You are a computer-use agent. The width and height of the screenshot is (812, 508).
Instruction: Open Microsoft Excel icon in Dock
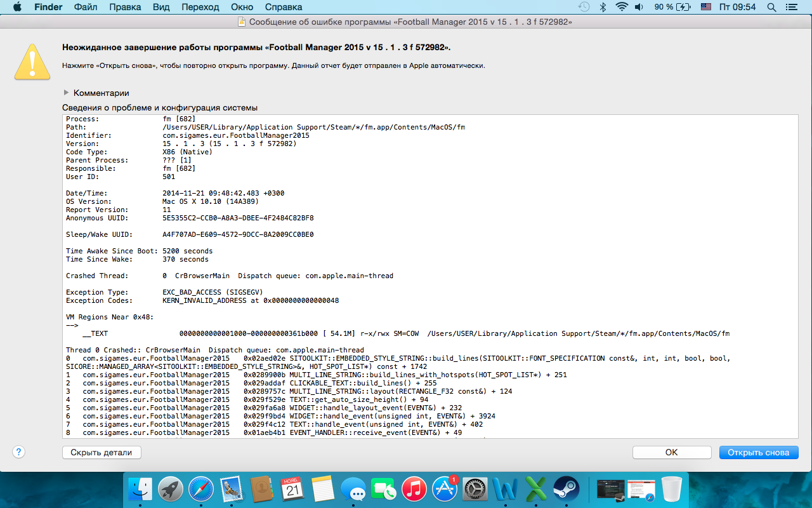click(x=536, y=490)
